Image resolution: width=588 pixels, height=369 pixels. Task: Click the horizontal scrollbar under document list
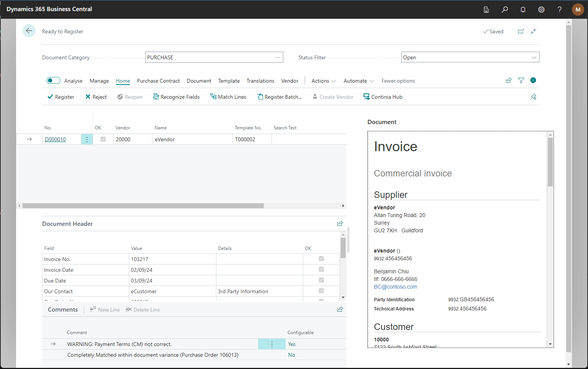click(x=143, y=206)
